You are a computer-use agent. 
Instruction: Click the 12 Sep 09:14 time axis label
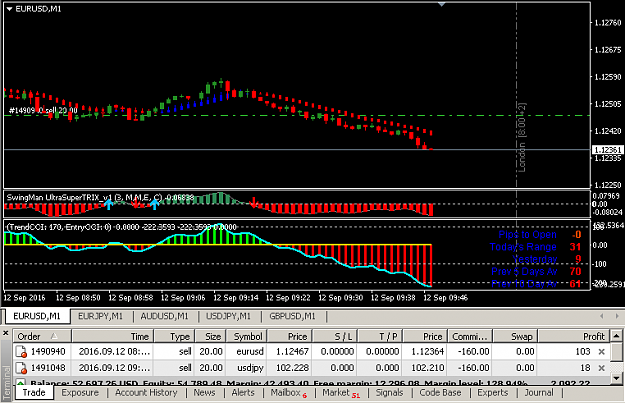tap(236, 298)
